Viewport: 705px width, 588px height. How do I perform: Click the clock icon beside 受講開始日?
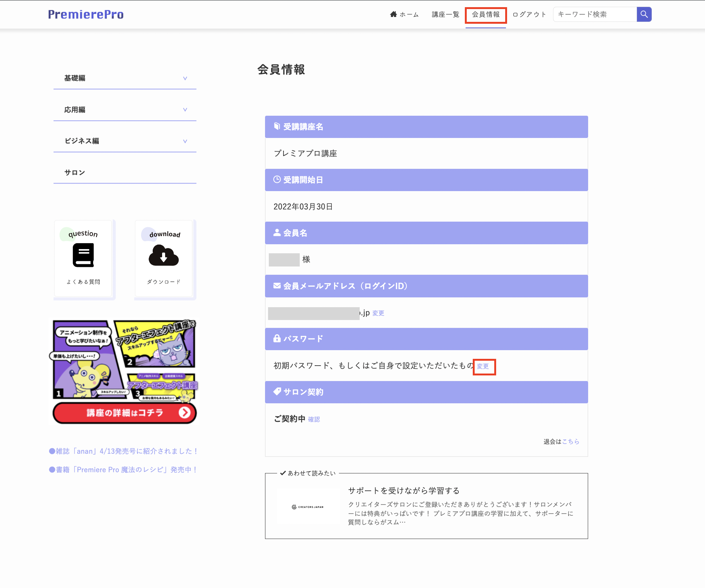[x=276, y=179]
